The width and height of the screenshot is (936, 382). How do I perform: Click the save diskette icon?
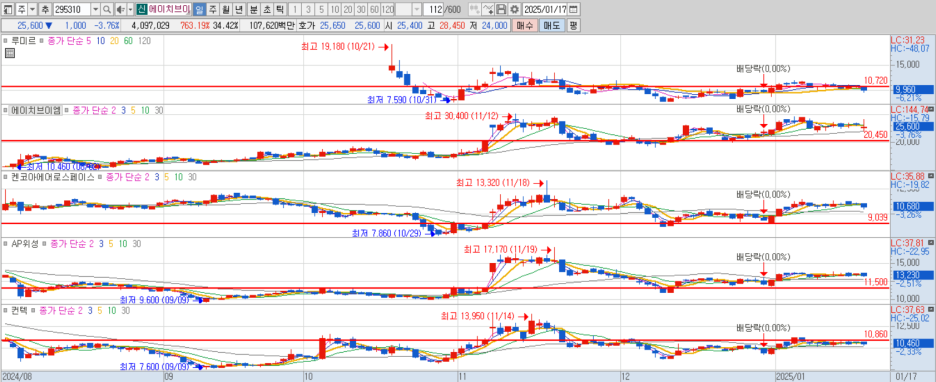pyautogui.click(x=501, y=10)
